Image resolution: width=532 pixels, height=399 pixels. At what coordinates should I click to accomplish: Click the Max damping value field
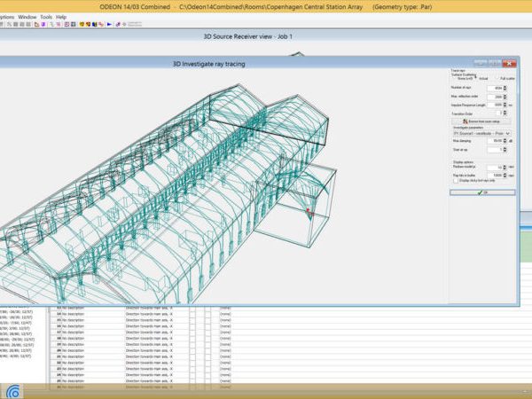[x=496, y=140]
